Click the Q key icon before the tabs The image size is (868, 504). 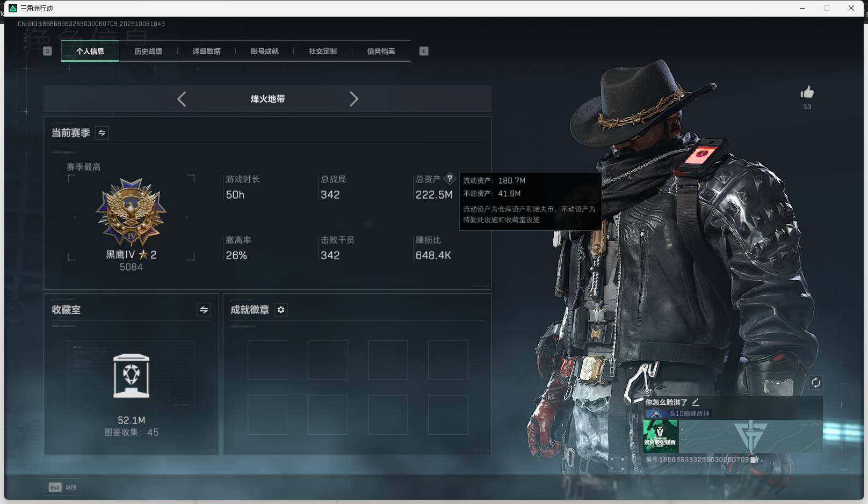(x=47, y=51)
